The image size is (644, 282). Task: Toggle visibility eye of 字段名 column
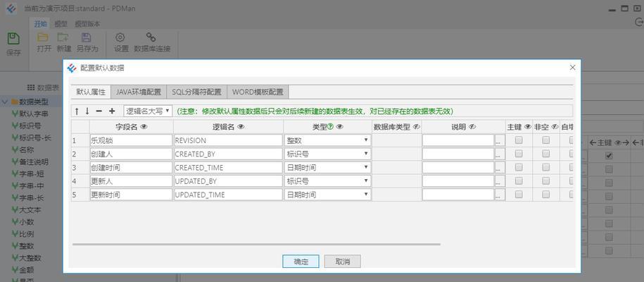pos(144,127)
